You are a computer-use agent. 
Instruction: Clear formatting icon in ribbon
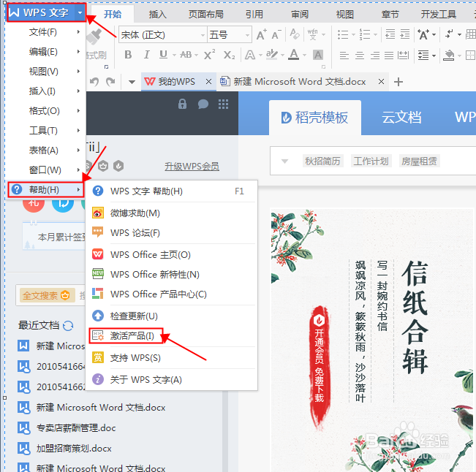pos(295,34)
